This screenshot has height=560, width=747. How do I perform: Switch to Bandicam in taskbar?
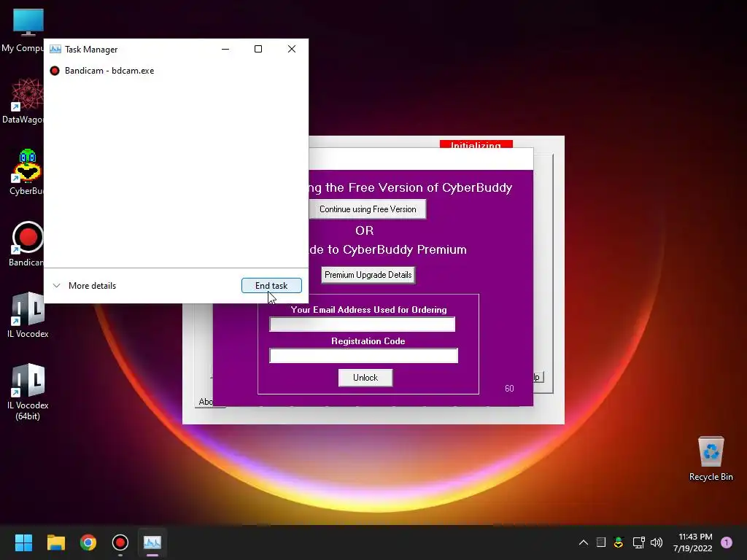[x=120, y=542]
